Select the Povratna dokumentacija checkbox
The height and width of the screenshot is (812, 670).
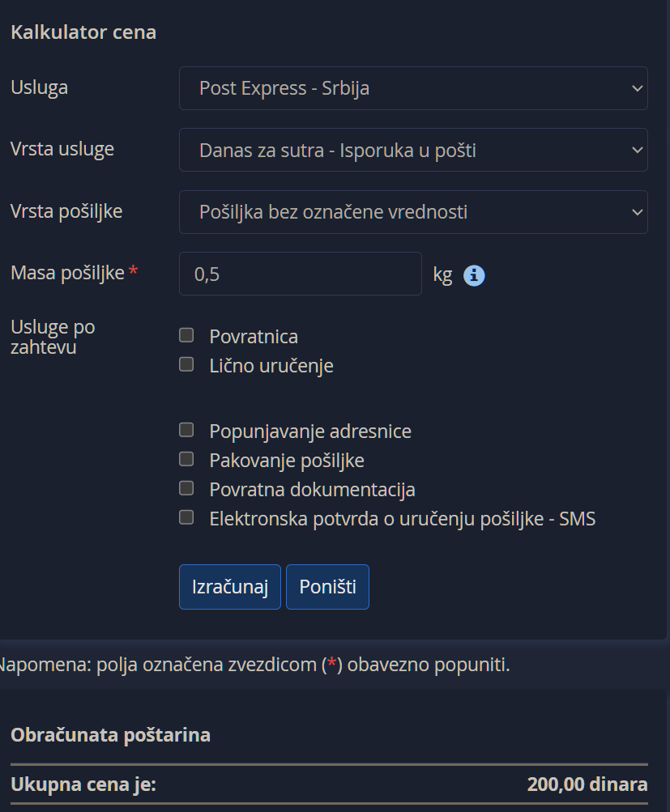pyautogui.click(x=186, y=488)
